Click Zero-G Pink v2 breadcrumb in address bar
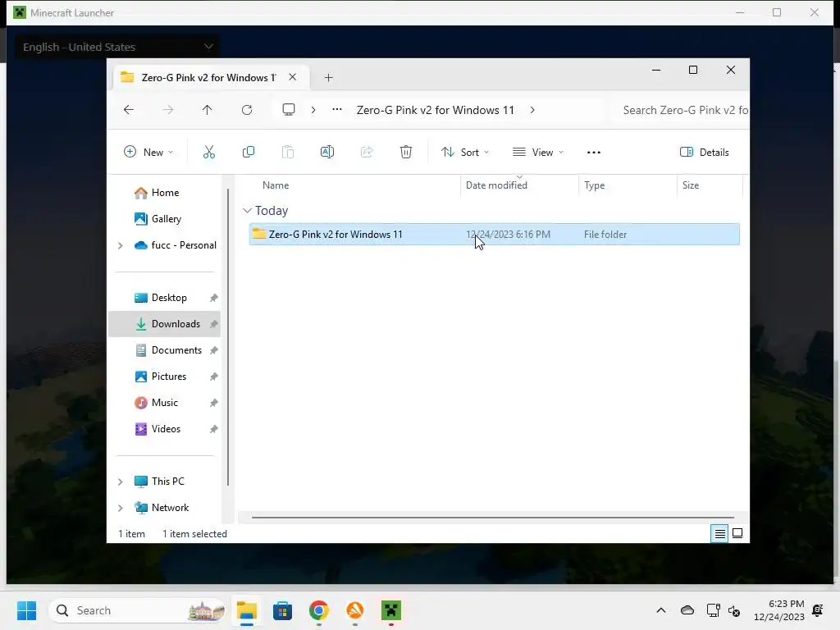The image size is (840, 630). point(435,110)
